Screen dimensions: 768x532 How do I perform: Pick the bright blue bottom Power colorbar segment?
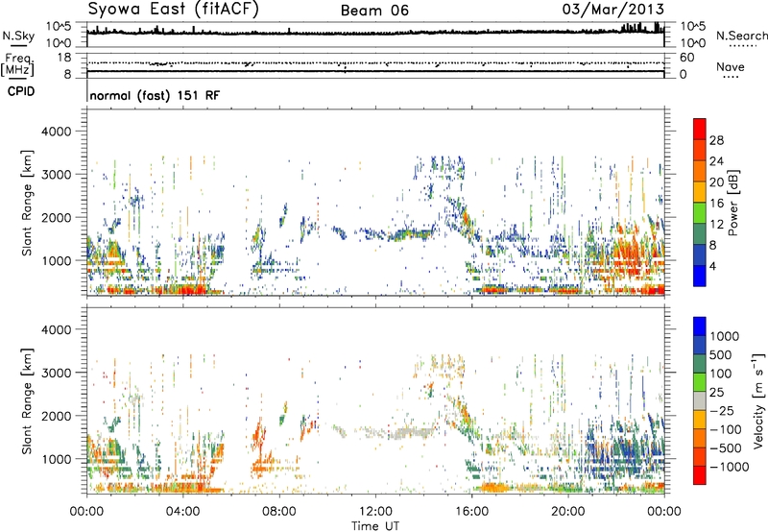(700, 276)
